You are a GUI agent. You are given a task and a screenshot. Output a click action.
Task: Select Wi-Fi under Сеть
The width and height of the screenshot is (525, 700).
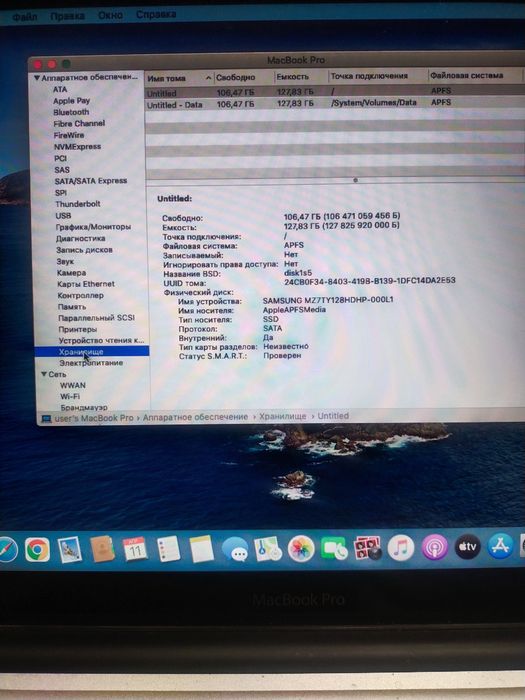pyautogui.click(x=70, y=396)
